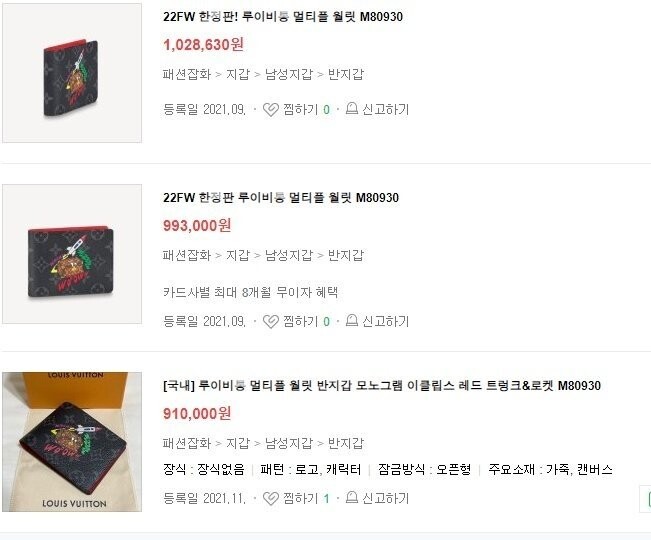
Task: Open the second wallet product thumbnail
Action: pyautogui.click(x=72, y=254)
